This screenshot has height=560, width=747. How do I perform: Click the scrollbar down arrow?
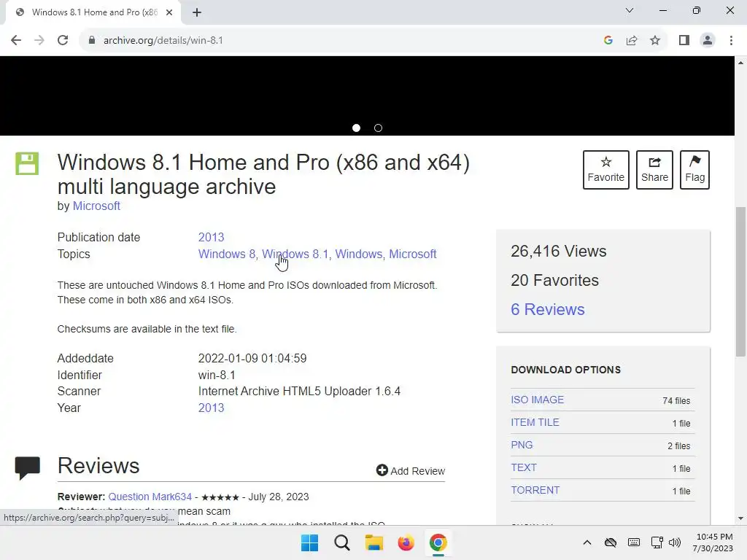(740, 518)
